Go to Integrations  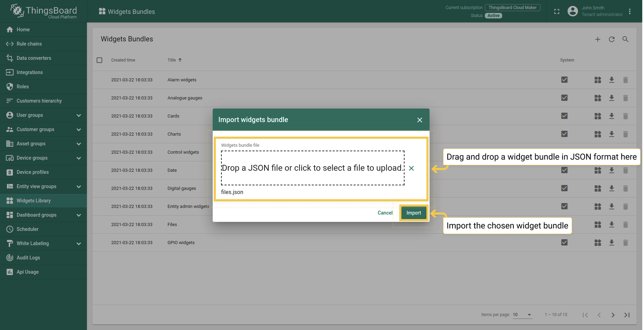43,72
